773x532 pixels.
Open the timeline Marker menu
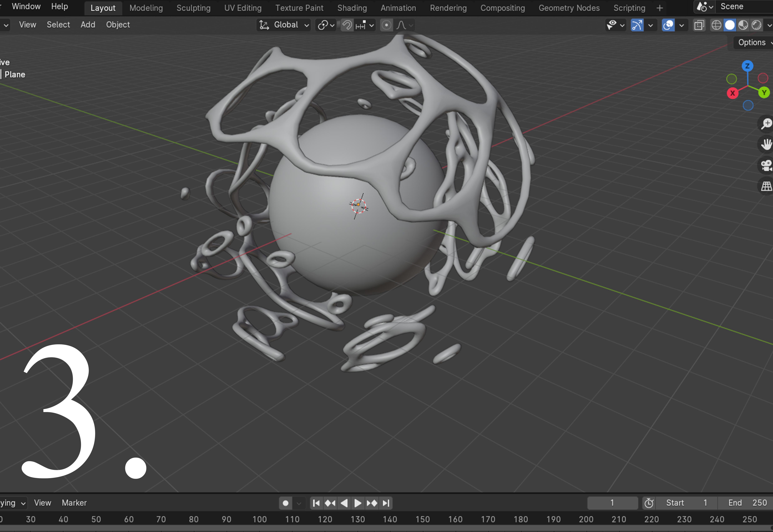[74, 503]
